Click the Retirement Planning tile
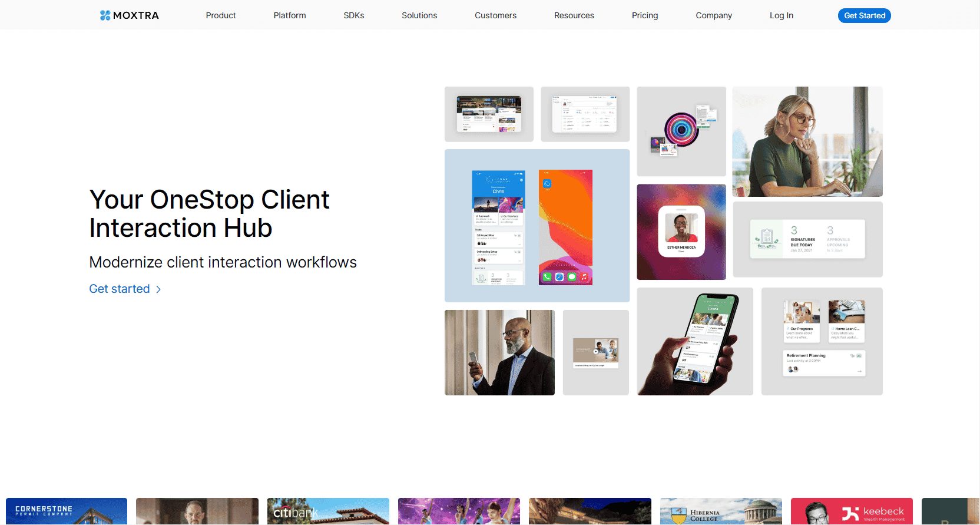This screenshot has width=980, height=525. 824,364
